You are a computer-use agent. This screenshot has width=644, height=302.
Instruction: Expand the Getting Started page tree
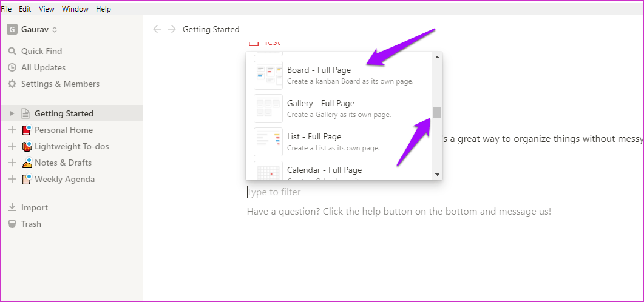click(12, 113)
